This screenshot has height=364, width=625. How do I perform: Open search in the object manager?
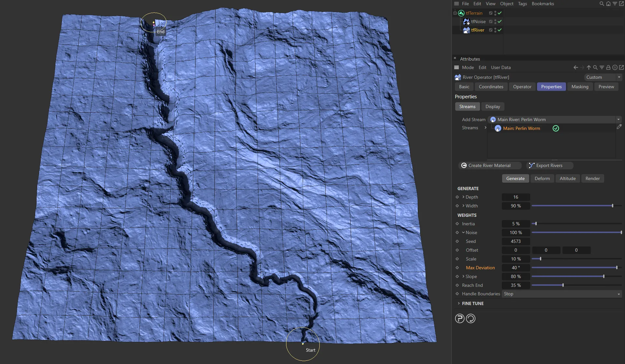tap(601, 4)
